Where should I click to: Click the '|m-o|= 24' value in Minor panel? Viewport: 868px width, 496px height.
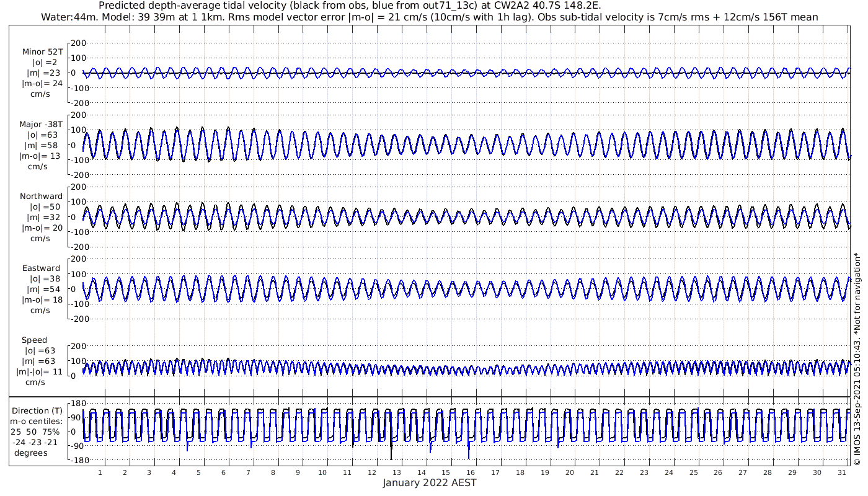pos(41,84)
